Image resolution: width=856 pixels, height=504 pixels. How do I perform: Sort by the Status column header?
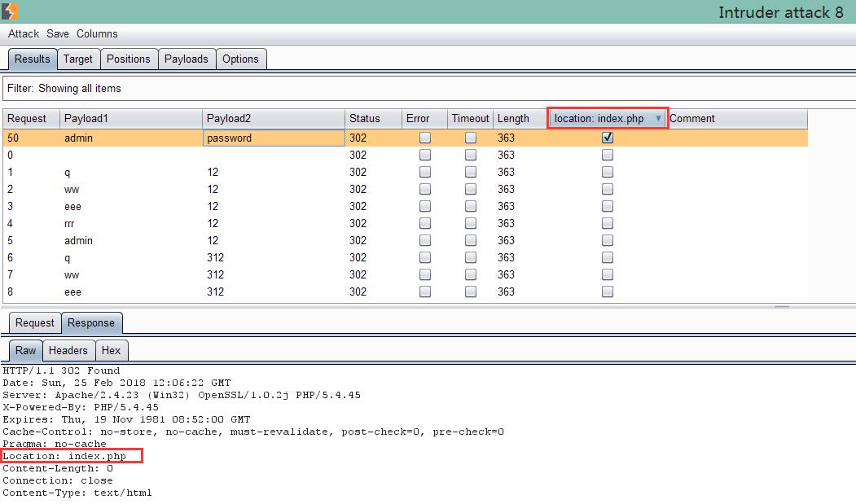(364, 119)
